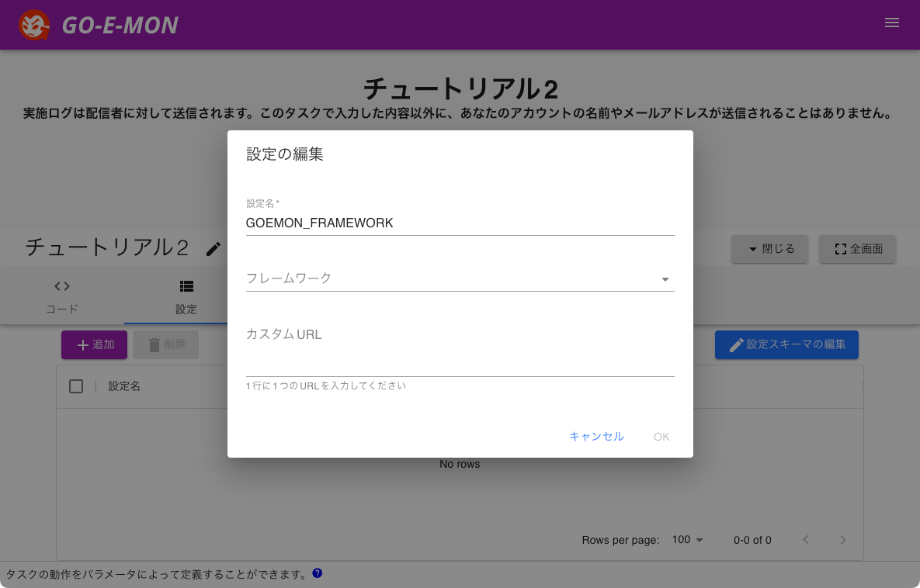The image size is (920, 588).
Task: Open help via the question mark icon
Action: coord(317,572)
